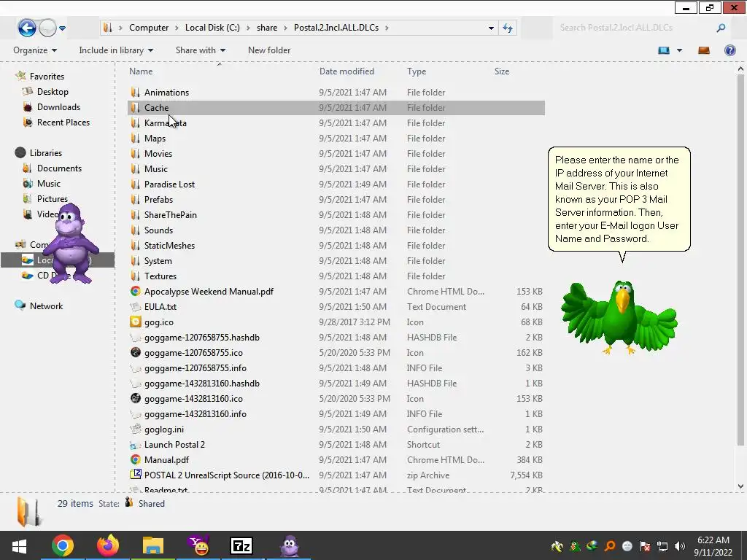Click the share breadcrumb in address bar
Image resolution: width=747 pixels, height=560 pixels.
point(267,28)
